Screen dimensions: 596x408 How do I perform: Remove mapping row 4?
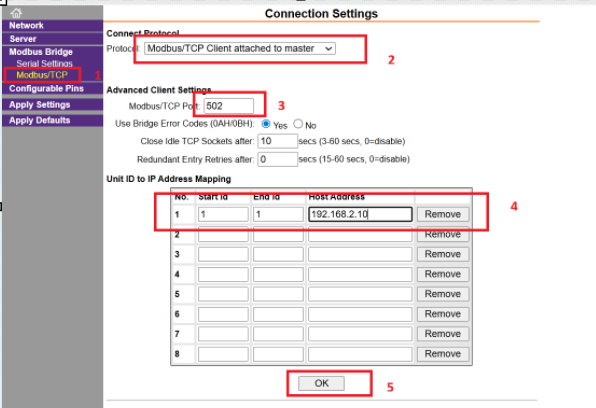443,274
